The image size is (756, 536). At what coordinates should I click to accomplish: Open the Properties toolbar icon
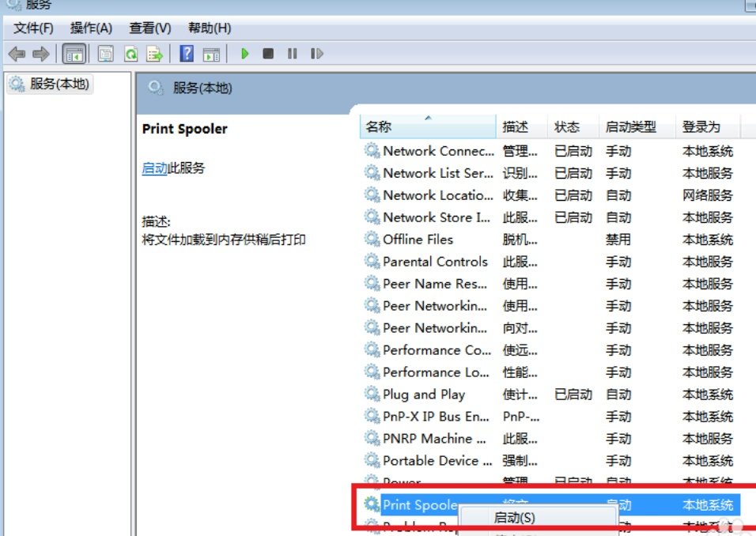tap(105, 54)
